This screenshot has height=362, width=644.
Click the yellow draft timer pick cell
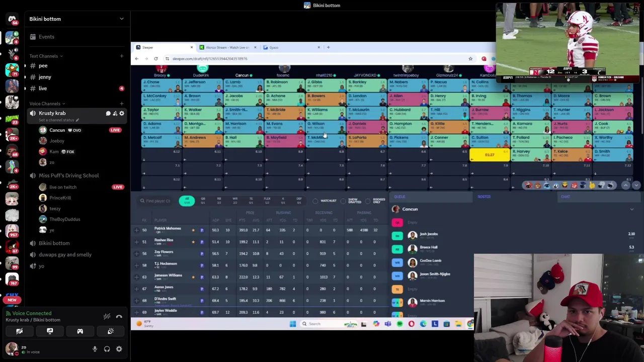[x=490, y=155]
